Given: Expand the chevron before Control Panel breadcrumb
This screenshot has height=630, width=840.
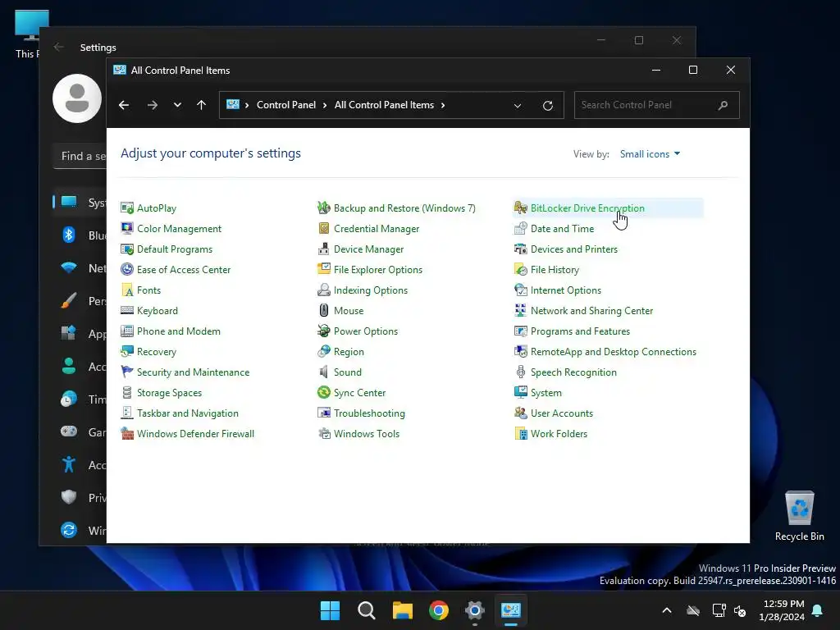Looking at the screenshot, I should click(247, 105).
